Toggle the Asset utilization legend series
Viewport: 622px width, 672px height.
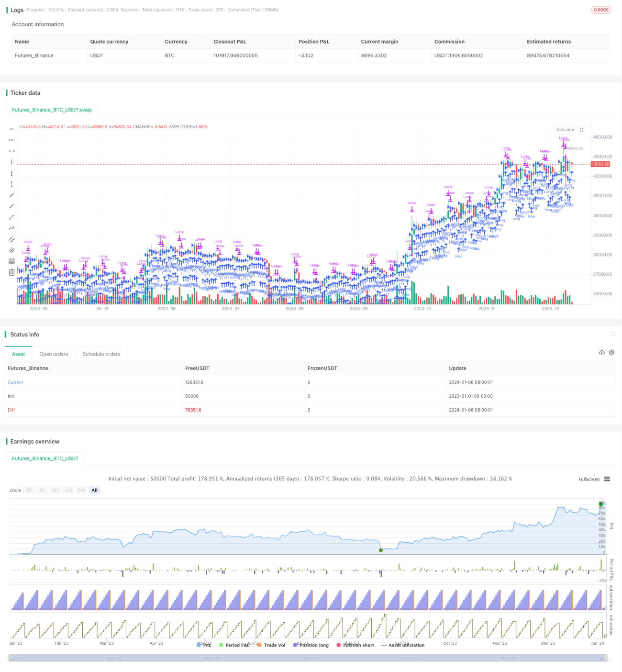click(x=402, y=645)
